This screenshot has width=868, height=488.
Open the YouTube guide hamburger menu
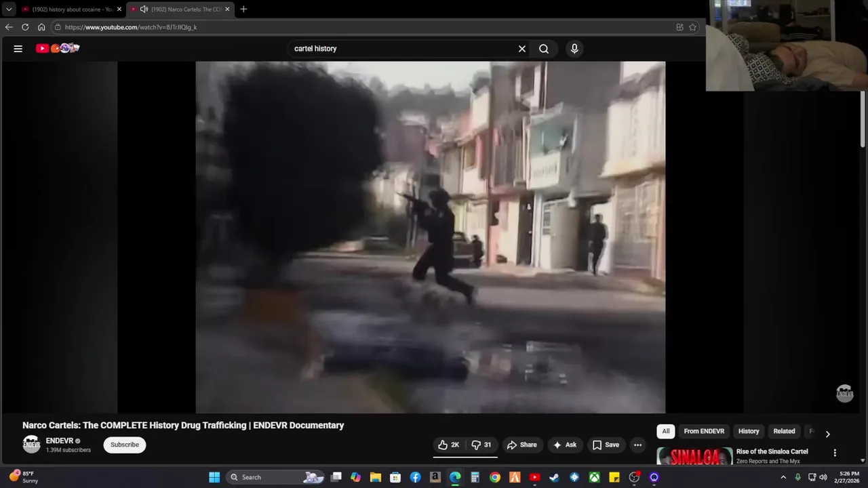[x=18, y=48]
